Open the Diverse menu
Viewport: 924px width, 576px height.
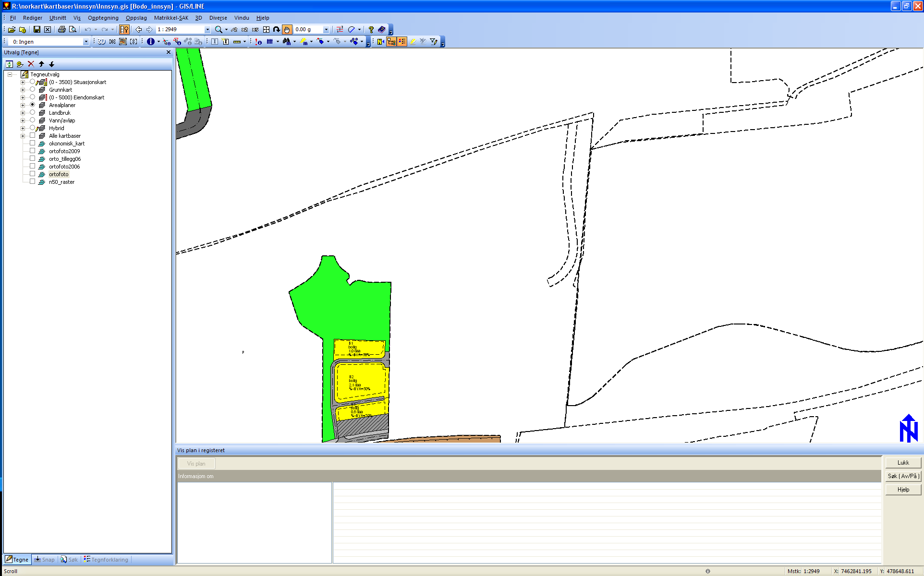pos(218,18)
